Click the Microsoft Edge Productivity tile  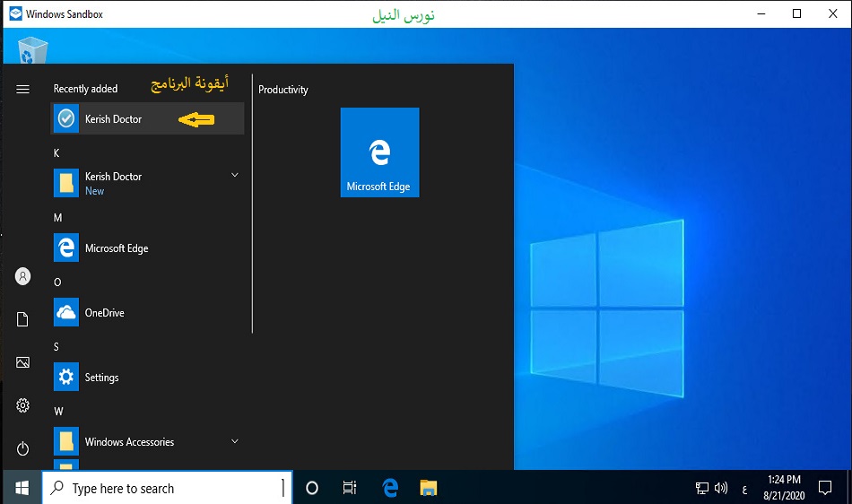click(379, 152)
